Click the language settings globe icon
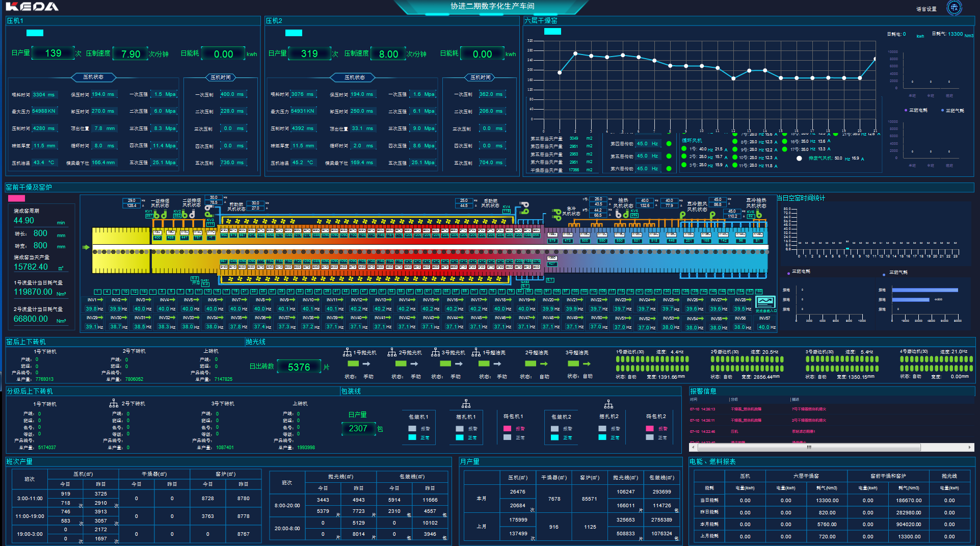Screen dimensions: 980x546 (x=954, y=8)
